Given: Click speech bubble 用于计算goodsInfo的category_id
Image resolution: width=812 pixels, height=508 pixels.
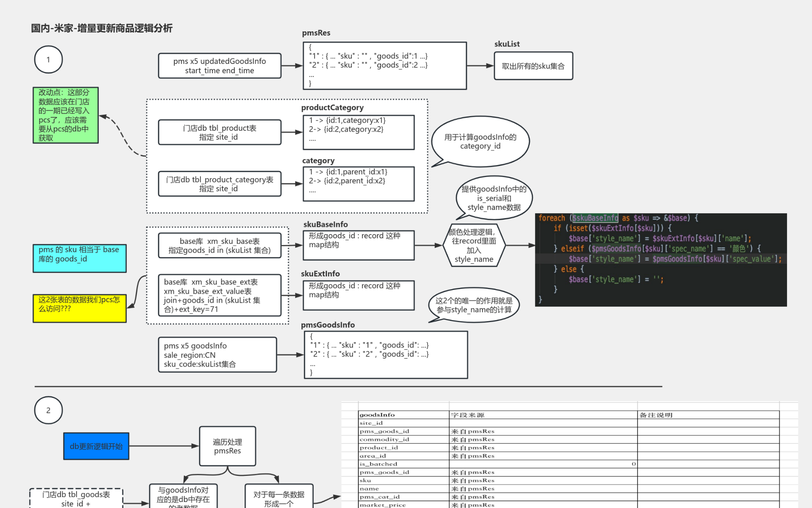Looking at the screenshot, I should pos(480,141).
